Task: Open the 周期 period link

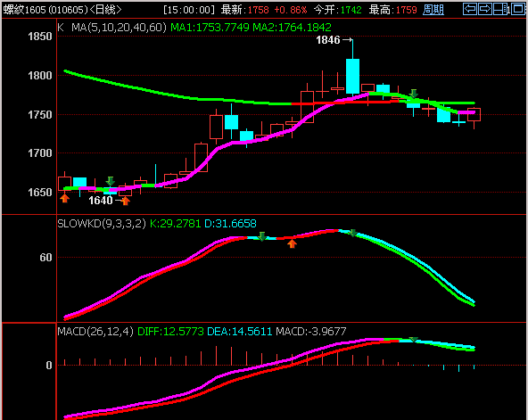Action: [433, 10]
